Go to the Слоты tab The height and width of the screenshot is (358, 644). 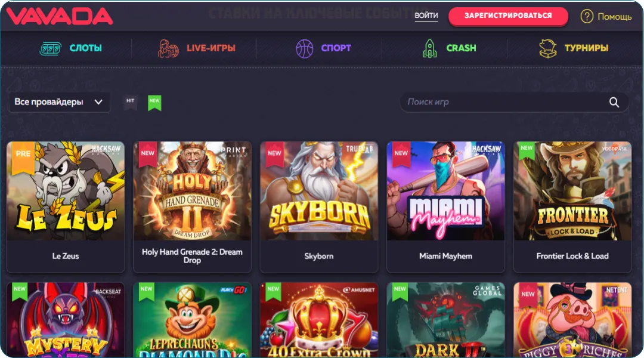tap(70, 48)
